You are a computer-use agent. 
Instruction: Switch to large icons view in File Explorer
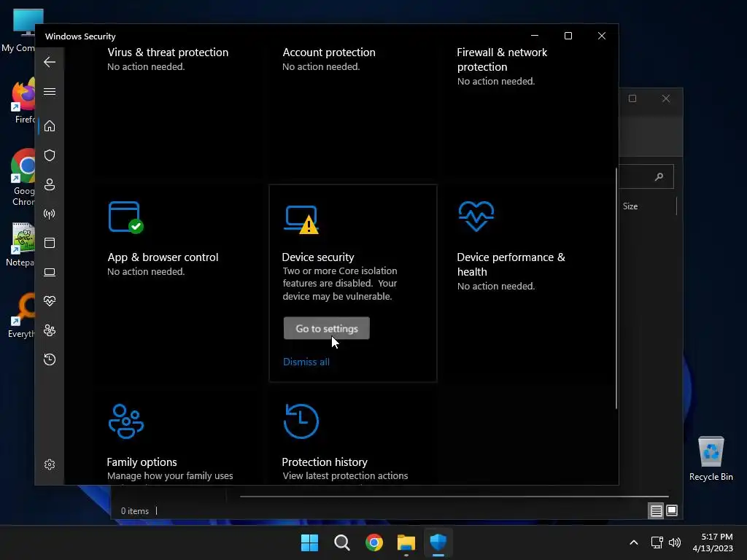click(672, 510)
